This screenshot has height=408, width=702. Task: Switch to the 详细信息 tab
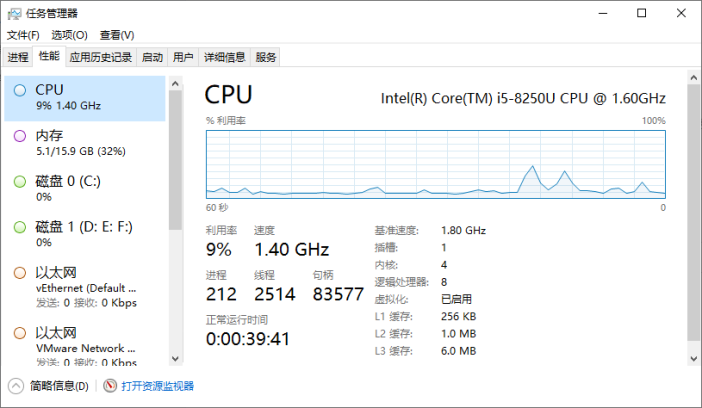point(224,57)
